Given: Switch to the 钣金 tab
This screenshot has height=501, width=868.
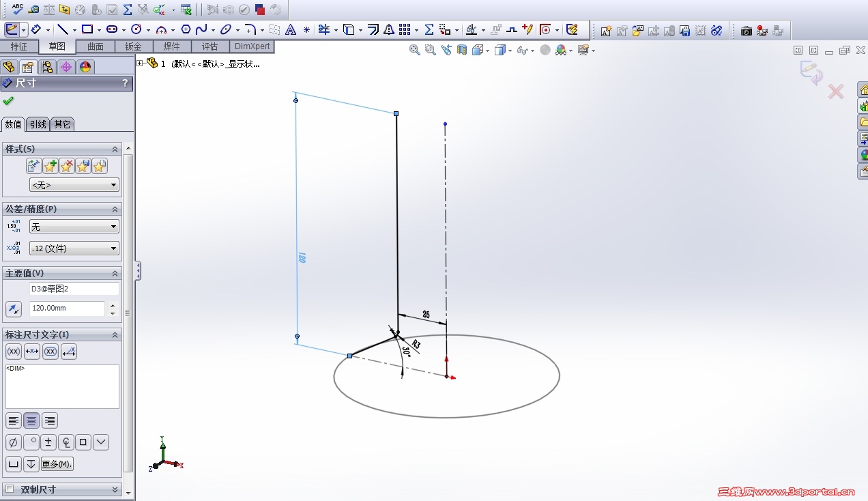Looking at the screenshot, I should pos(134,46).
